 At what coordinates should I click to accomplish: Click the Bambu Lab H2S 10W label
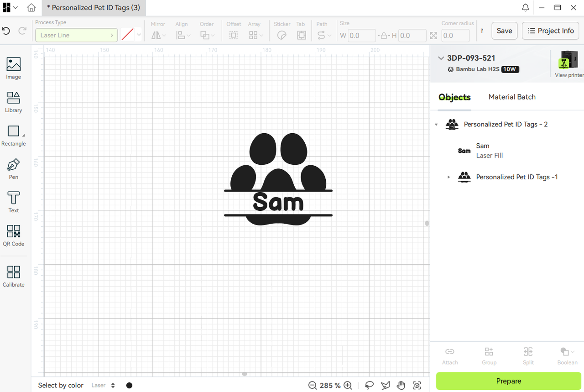click(483, 69)
